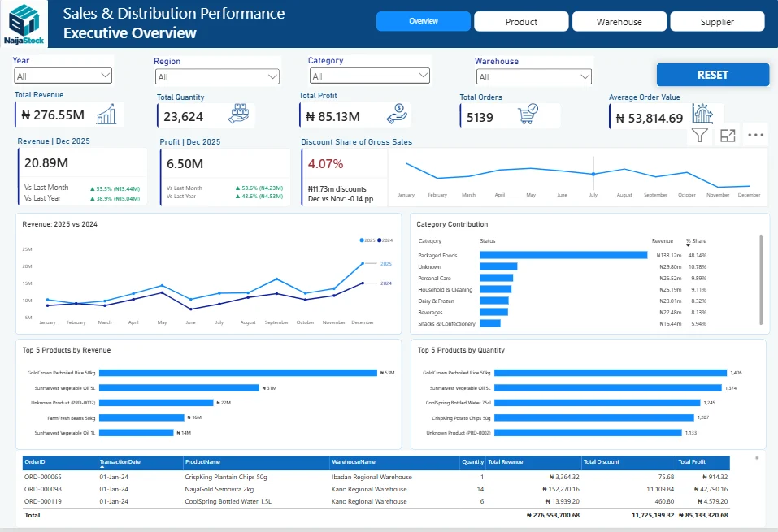Sort by the OrderID column header
Image resolution: width=778 pixels, height=532 pixels.
[x=60, y=462]
